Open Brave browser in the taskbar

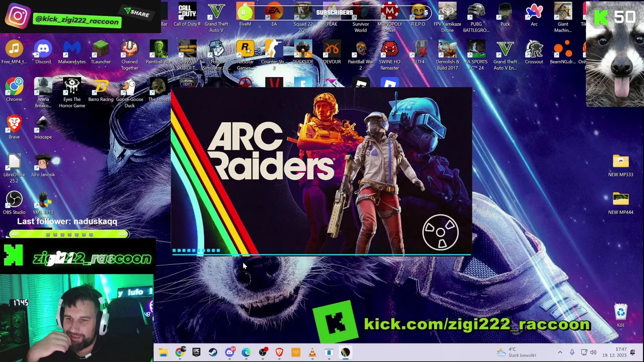279,352
